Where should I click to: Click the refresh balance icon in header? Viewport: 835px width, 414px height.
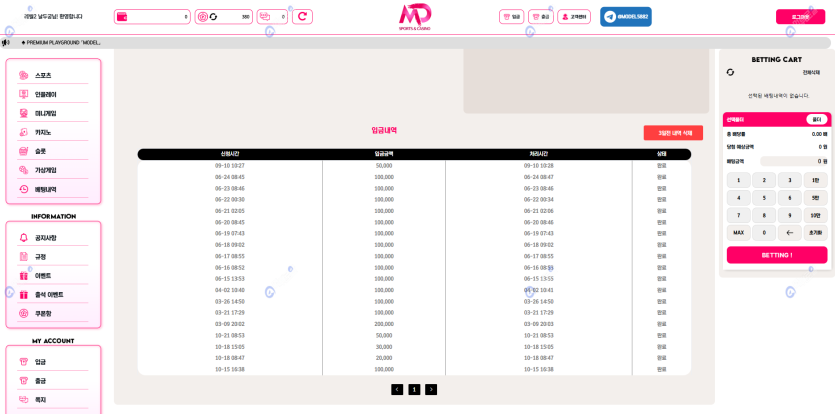302,17
